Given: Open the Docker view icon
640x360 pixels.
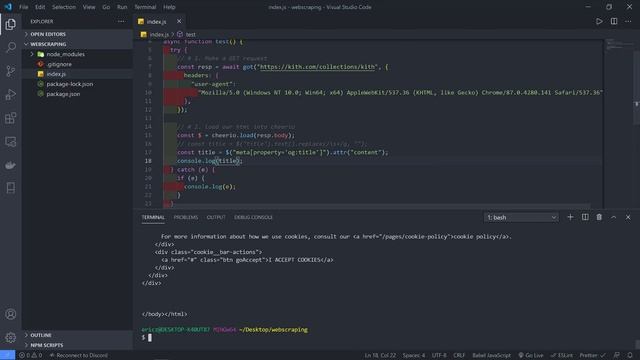Looking at the screenshot, I should pos(11,165).
